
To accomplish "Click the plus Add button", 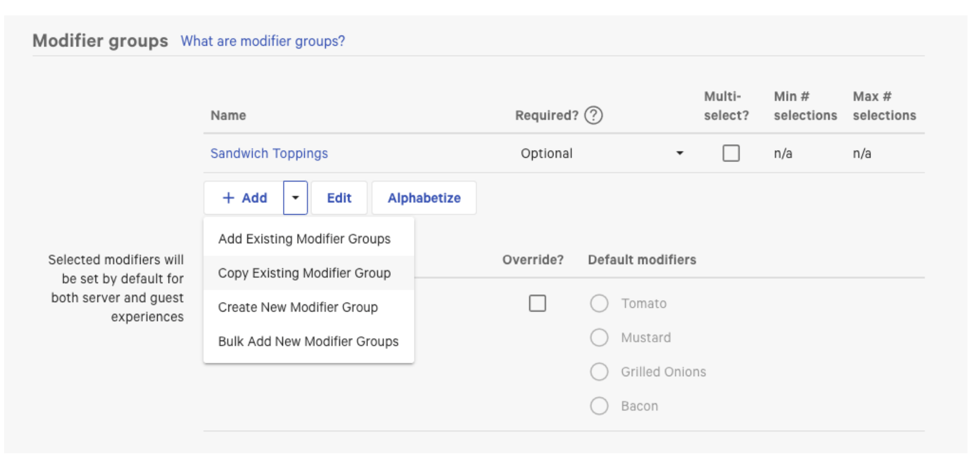I will (244, 198).
